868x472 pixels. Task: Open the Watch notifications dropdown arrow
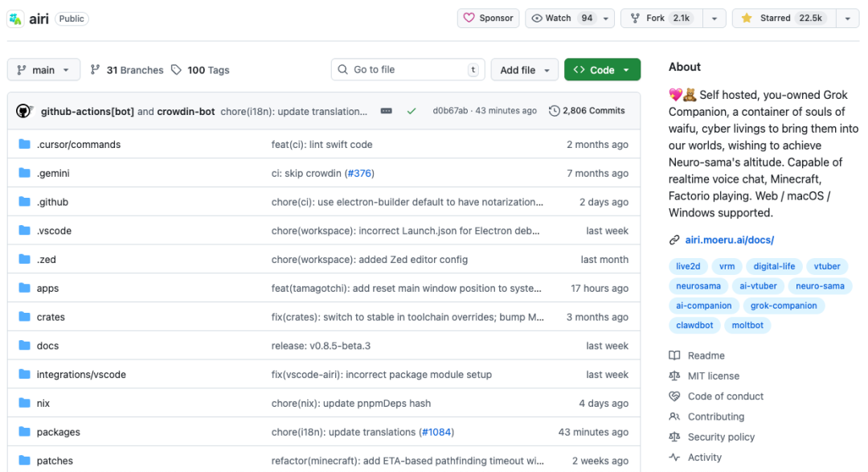(606, 18)
